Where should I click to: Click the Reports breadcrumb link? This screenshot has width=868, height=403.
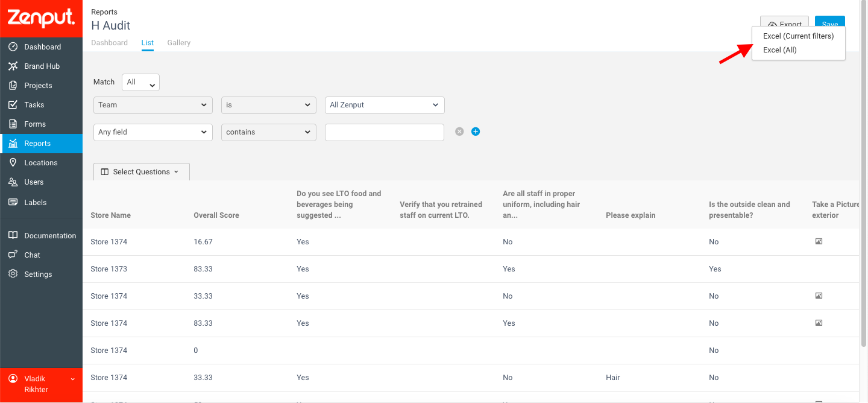pos(104,12)
